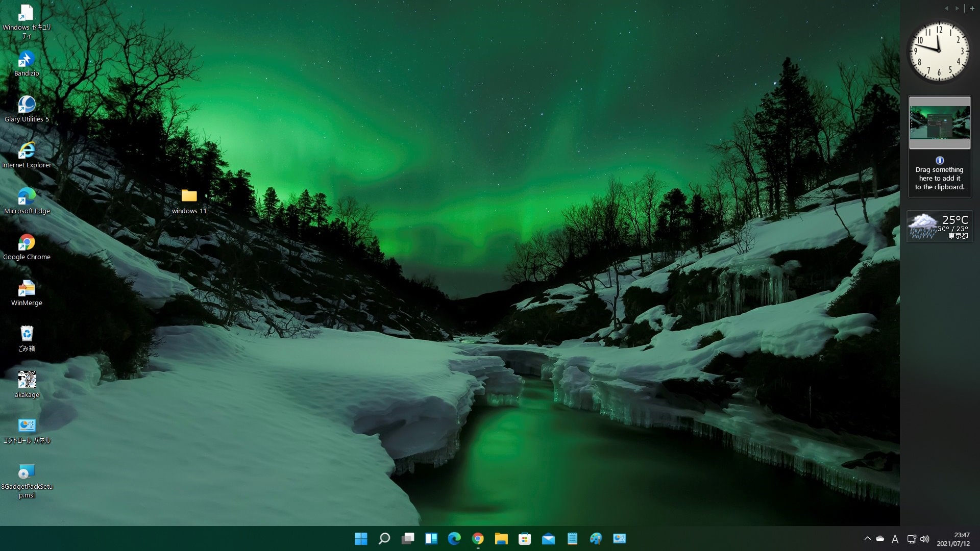
Task: Open the Notepad icon on taskbar
Action: tap(572, 538)
